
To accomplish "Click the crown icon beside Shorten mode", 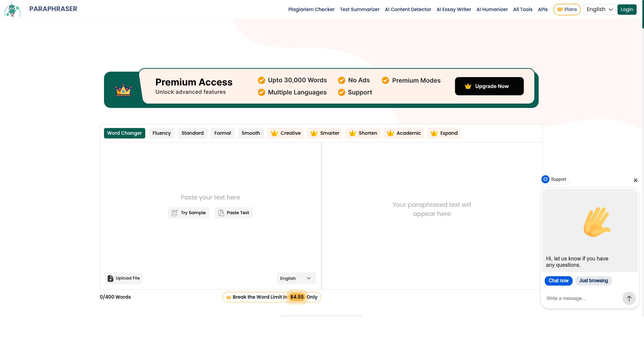I will pos(353,133).
